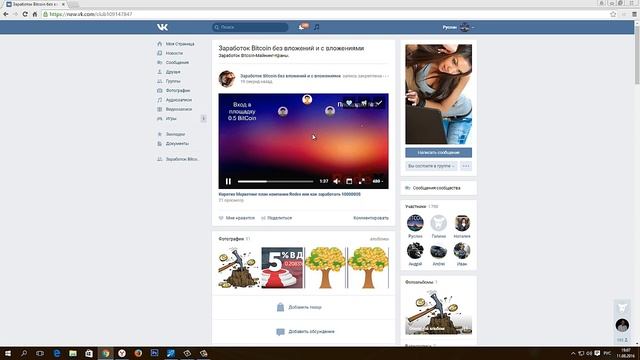Open member Руслан's avatar

pyautogui.click(x=415, y=223)
